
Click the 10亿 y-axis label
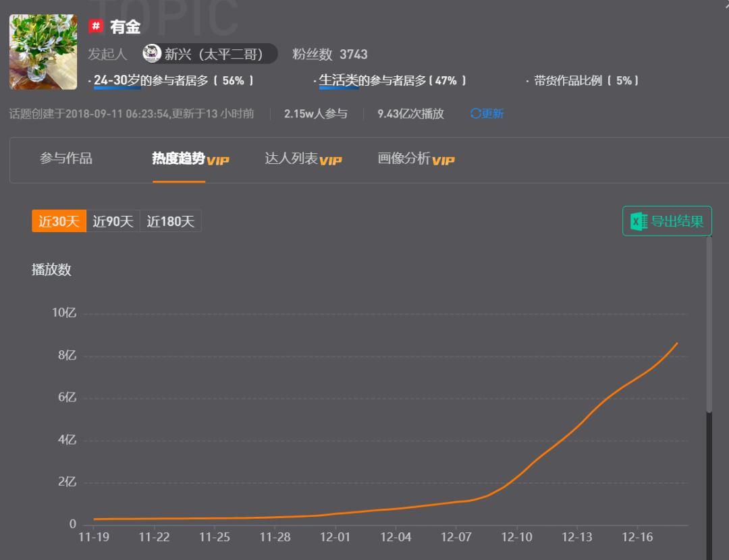click(x=63, y=312)
